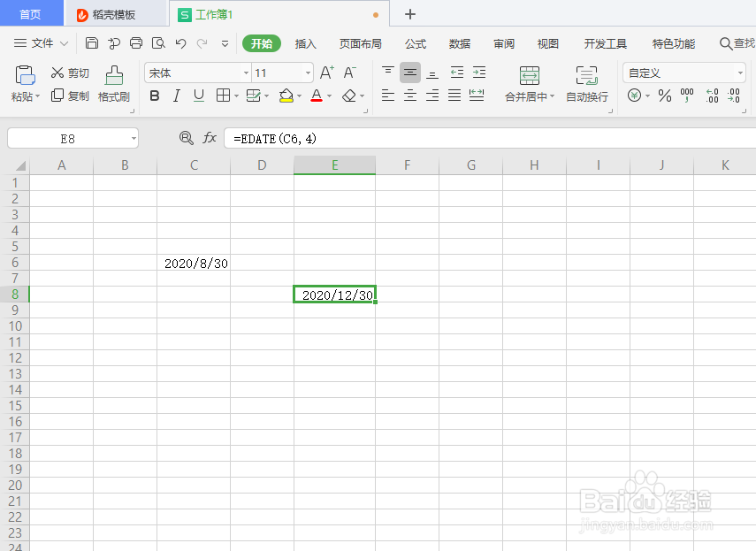Switch to the 插入 ribbon tab

click(x=307, y=42)
